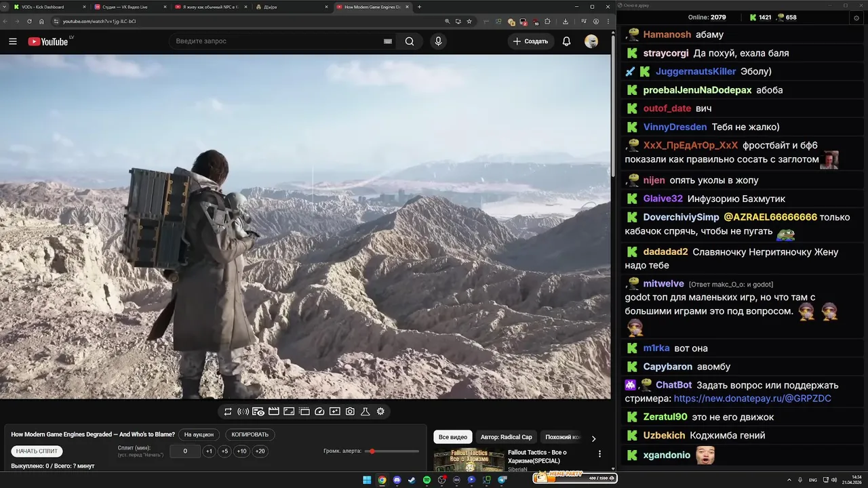Click username Hamanosh in chat
The image size is (868, 488).
click(x=667, y=35)
